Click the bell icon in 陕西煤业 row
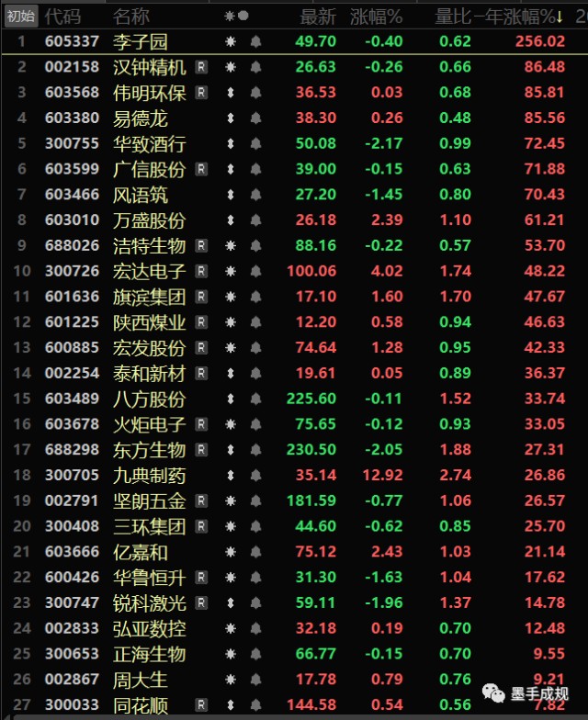 coord(255,322)
